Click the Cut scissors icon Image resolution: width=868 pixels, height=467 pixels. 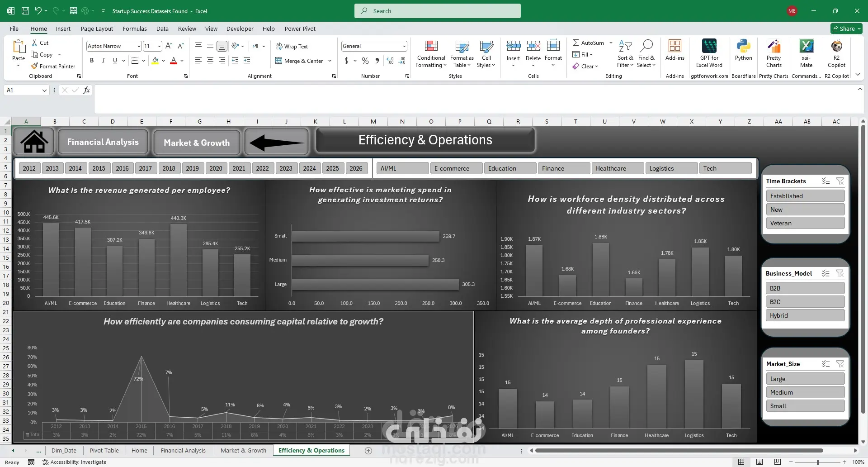pos(34,43)
